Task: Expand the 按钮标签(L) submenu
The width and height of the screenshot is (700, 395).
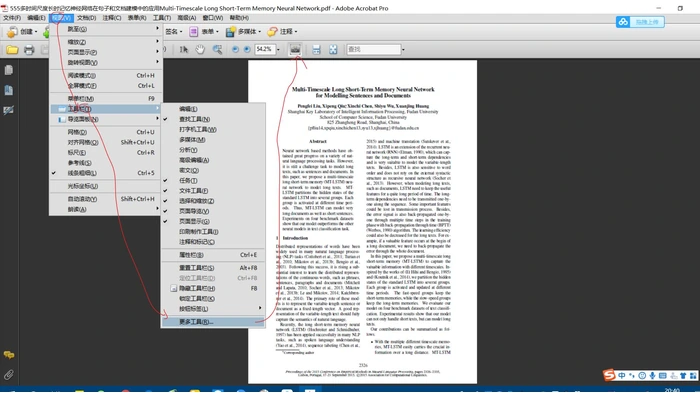Action: 213,308
